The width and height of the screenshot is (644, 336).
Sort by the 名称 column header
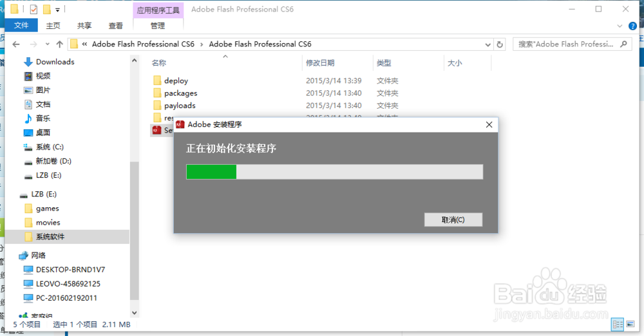[x=159, y=63]
